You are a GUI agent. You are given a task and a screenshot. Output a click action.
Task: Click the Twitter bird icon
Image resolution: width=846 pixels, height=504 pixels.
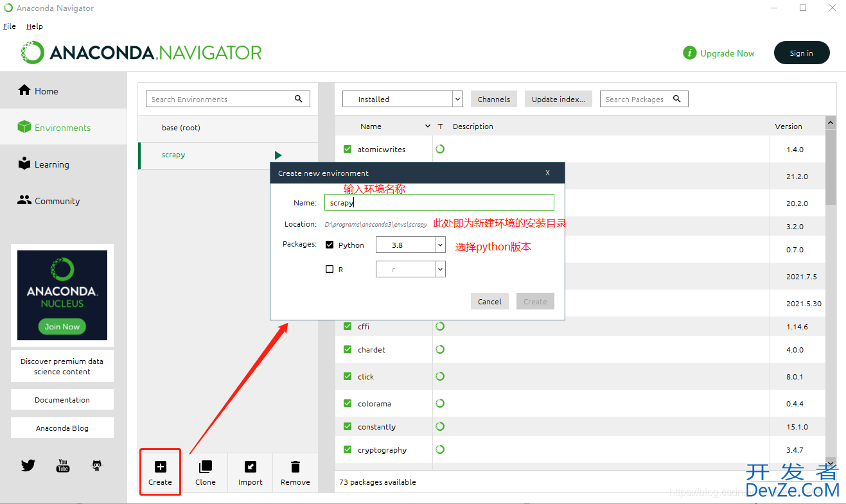coord(28,465)
